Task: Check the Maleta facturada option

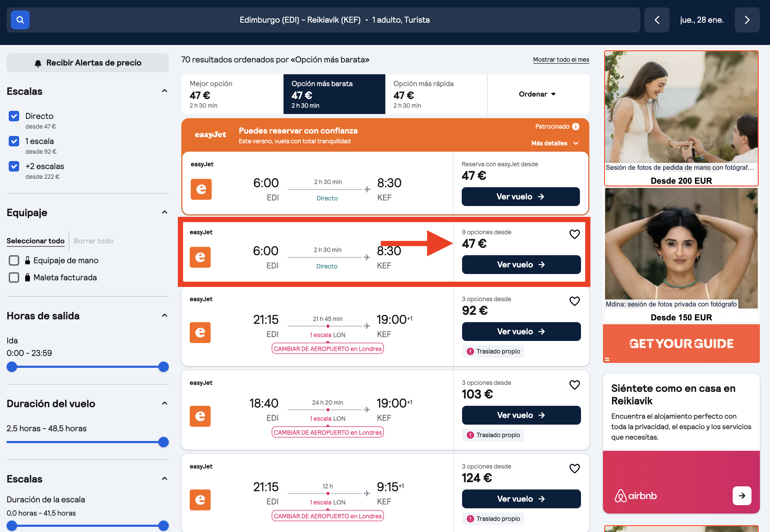Action: [14, 278]
